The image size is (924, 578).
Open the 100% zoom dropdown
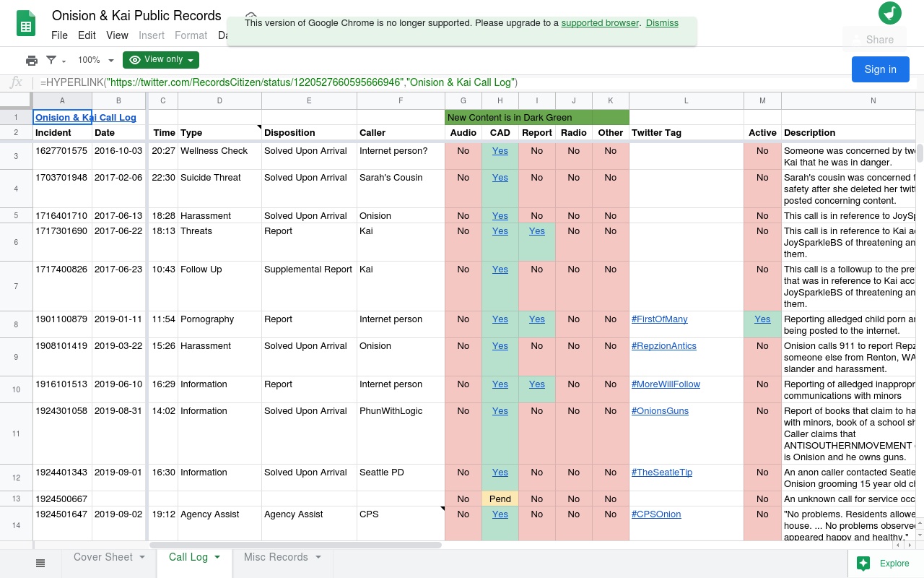click(x=96, y=60)
